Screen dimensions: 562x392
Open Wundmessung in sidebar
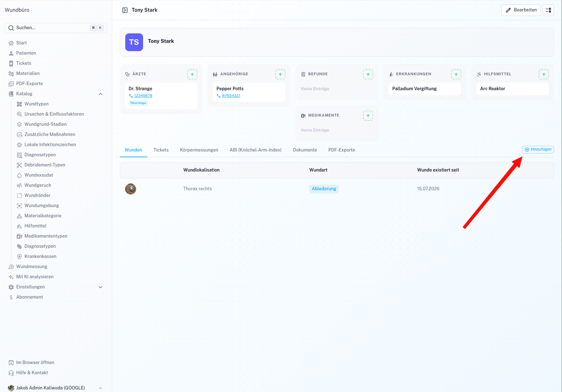[x=32, y=267]
